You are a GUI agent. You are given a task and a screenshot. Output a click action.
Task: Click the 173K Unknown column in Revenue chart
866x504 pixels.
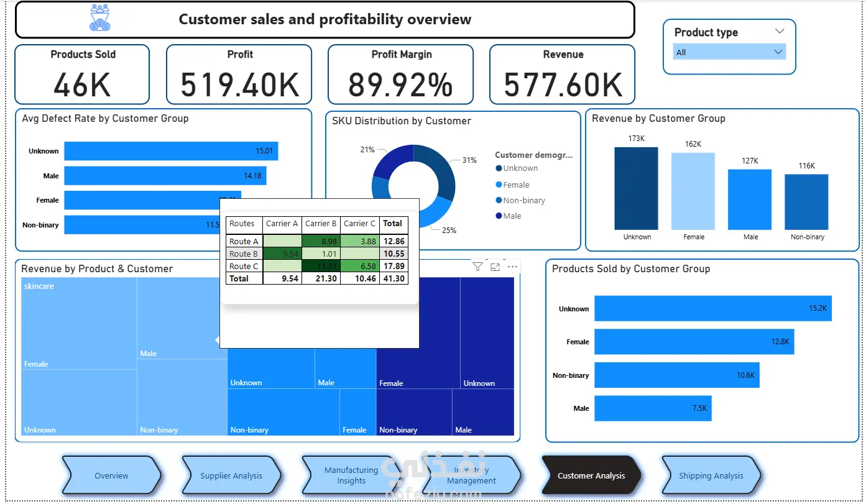click(x=637, y=189)
